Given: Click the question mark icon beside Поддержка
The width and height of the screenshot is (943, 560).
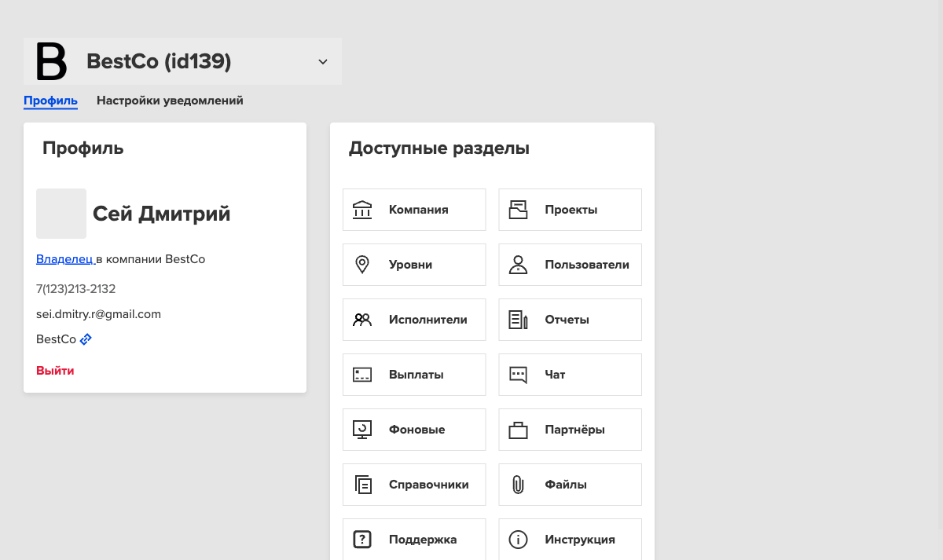Looking at the screenshot, I should pos(362,540).
